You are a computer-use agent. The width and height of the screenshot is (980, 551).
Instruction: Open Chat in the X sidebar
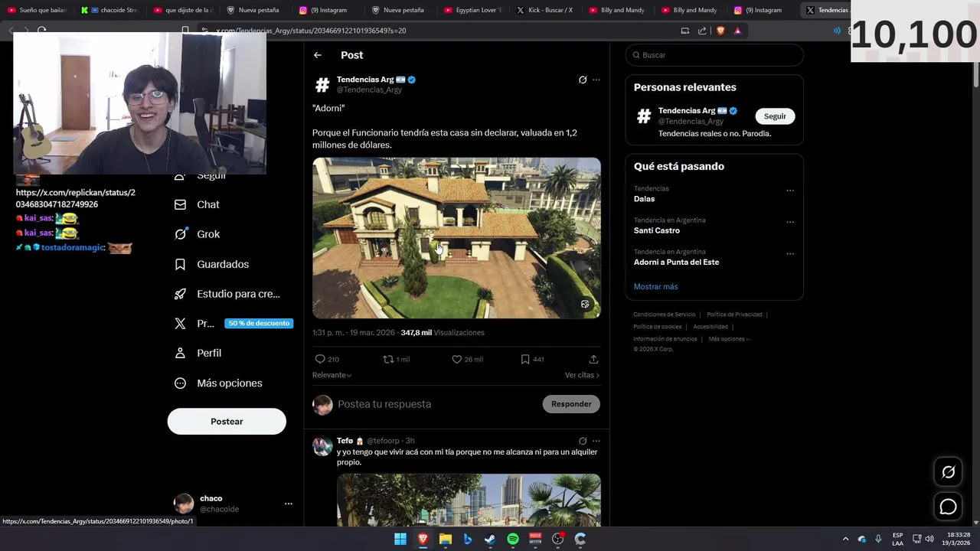[198, 204]
